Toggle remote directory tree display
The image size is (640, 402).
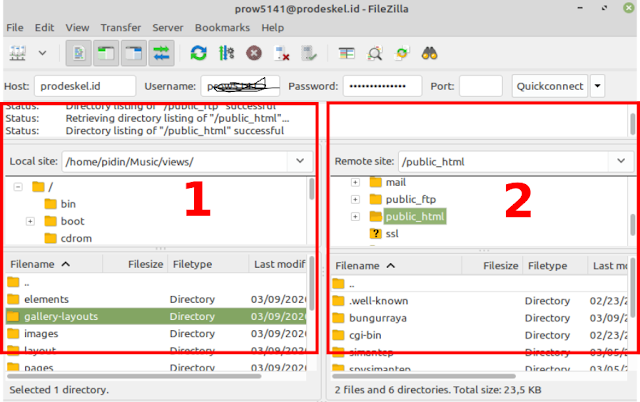click(133, 53)
